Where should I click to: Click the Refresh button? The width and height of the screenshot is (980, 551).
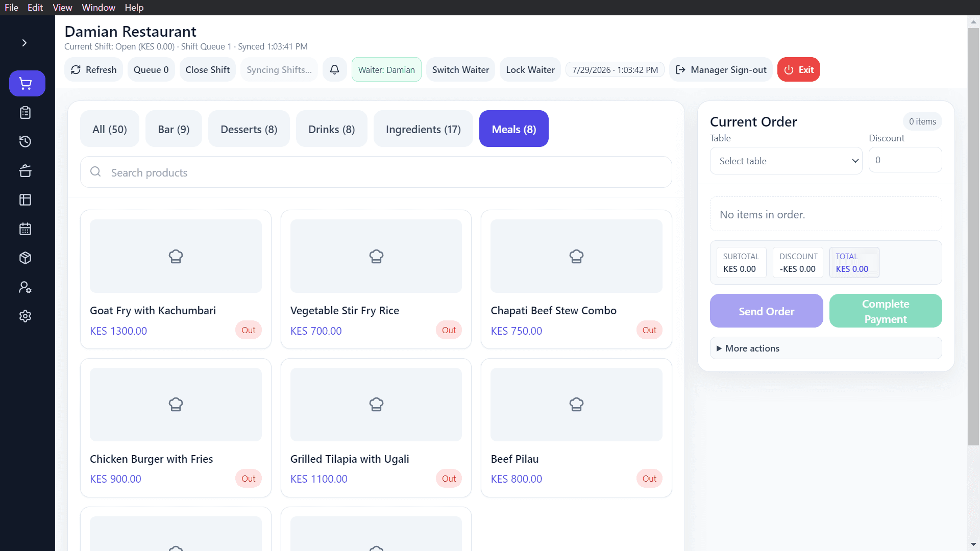(x=94, y=69)
